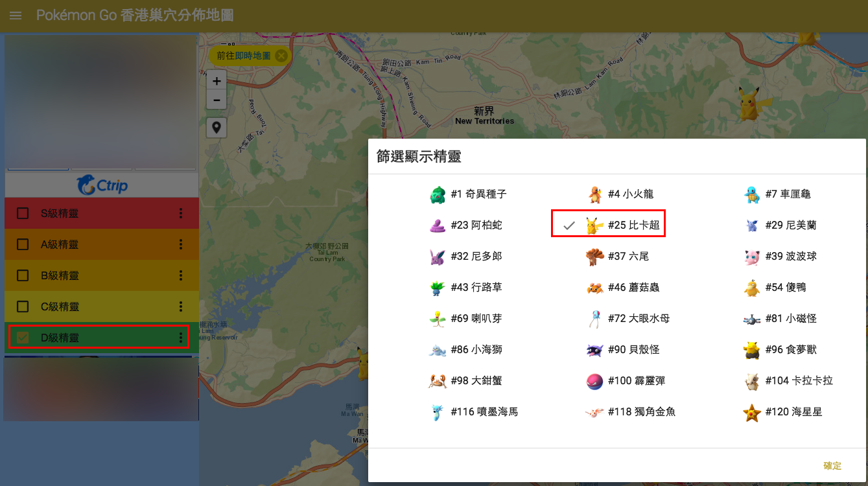Select the #86 小海獅 Seel icon

click(x=438, y=350)
